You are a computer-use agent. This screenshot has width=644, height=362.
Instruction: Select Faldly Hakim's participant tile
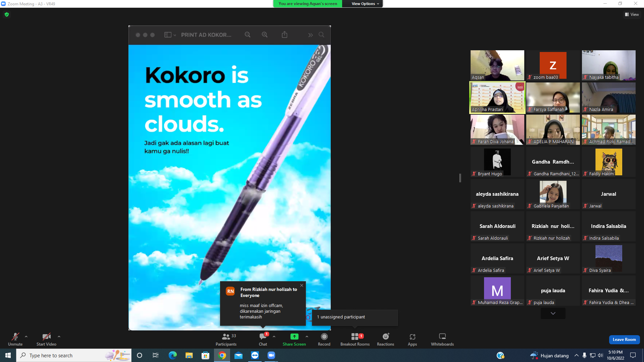coord(608,162)
